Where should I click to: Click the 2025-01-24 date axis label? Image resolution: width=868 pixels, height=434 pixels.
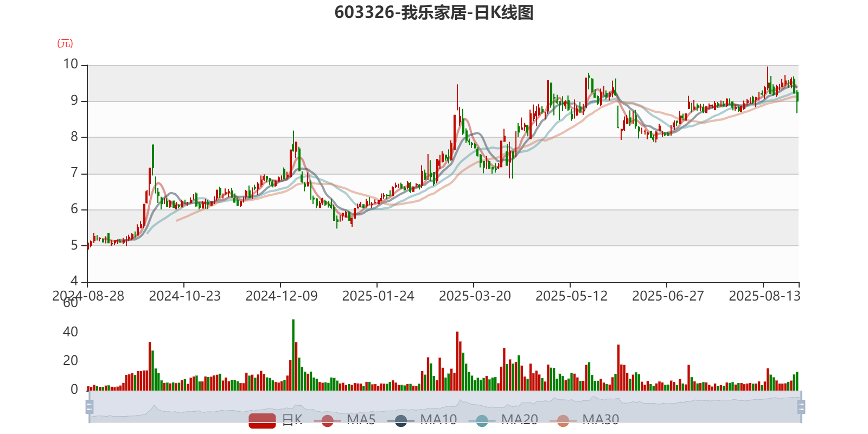(378, 296)
